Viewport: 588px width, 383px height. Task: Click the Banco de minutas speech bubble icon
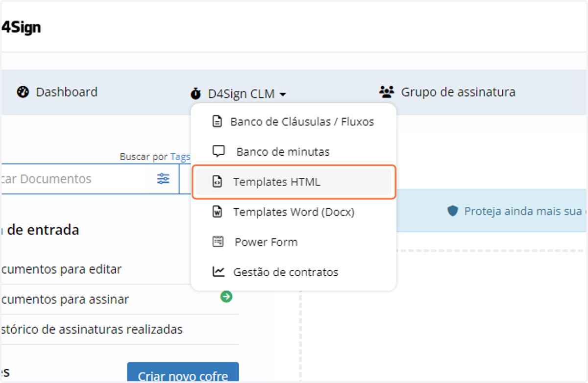[219, 151]
